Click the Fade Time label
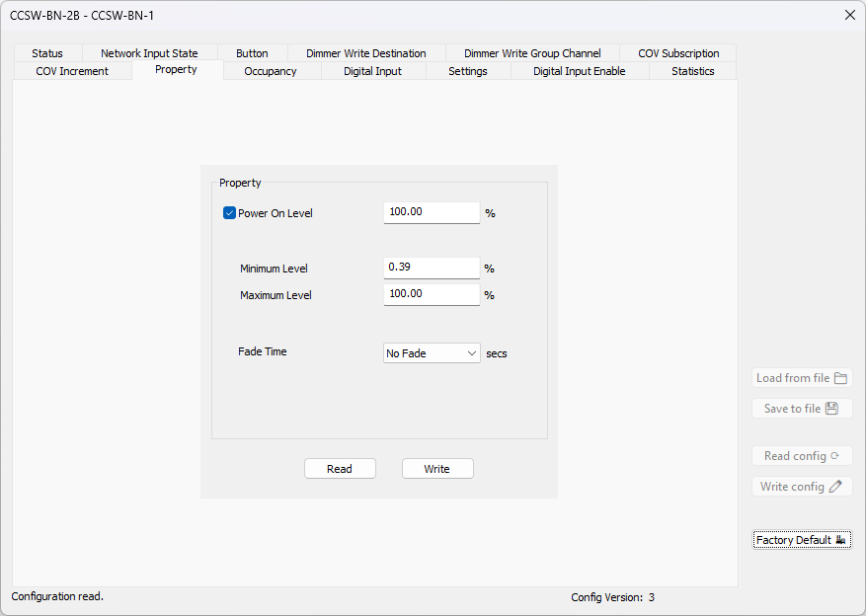The image size is (866, 616). 263,351
